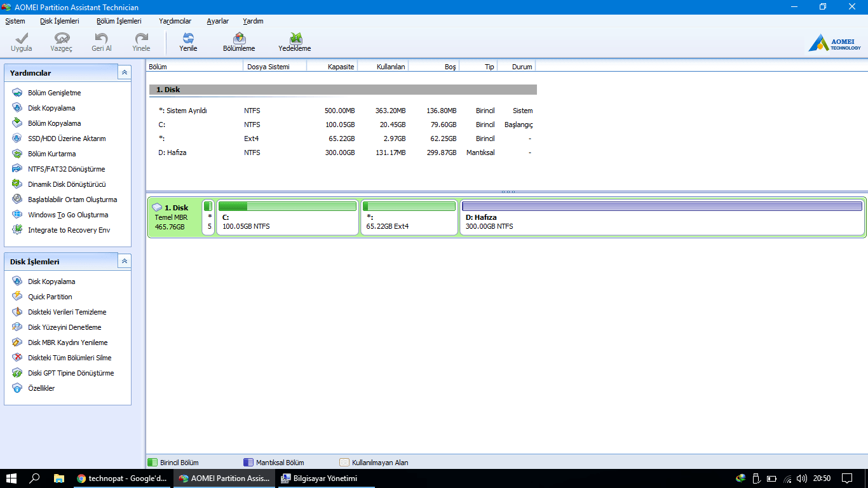Click the Integrate to Recovery Env icon
The height and width of the screenshot is (488, 868).
(x=17, y=230)
